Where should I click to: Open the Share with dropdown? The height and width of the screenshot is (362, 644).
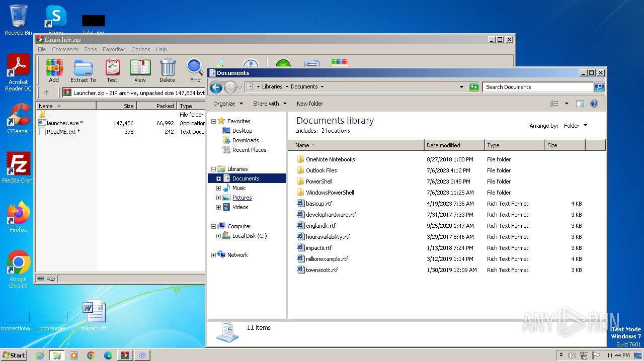270,104
